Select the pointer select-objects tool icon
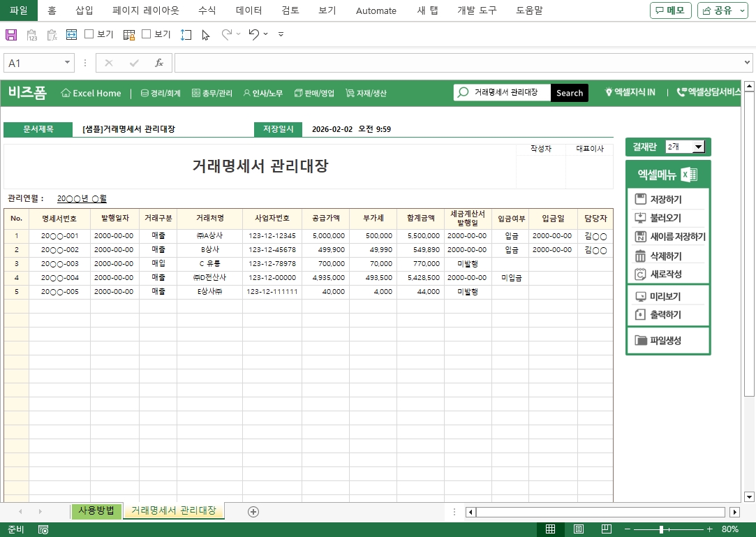This screenshot has height=537, width=756. [x=206, y=34]
